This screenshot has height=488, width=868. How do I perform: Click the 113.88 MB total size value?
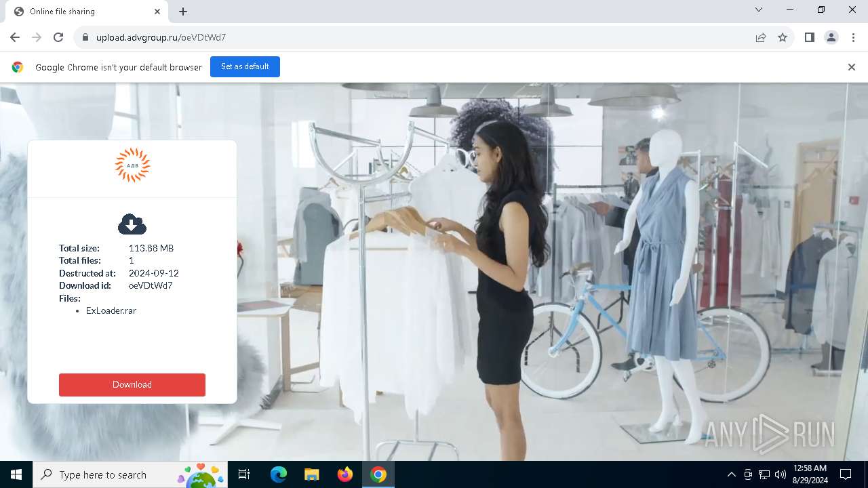(x=151, y=248)
